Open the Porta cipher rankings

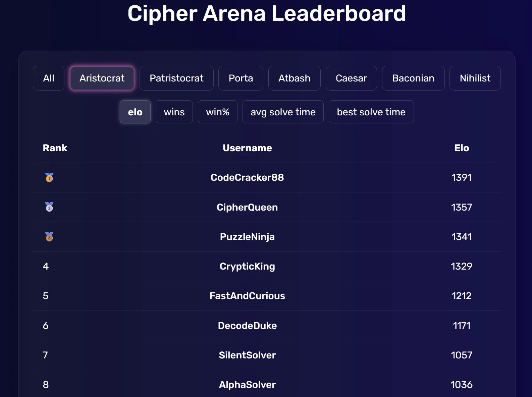(x=241, y=78)
